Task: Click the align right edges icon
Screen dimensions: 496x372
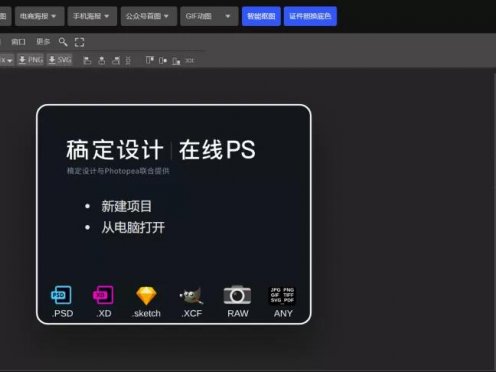Action: point(116,60)
